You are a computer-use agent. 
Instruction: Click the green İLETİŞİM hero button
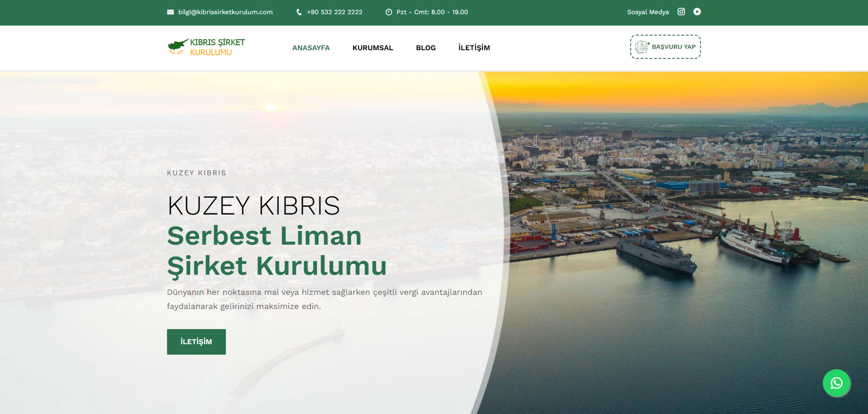[x=196, y=342]
